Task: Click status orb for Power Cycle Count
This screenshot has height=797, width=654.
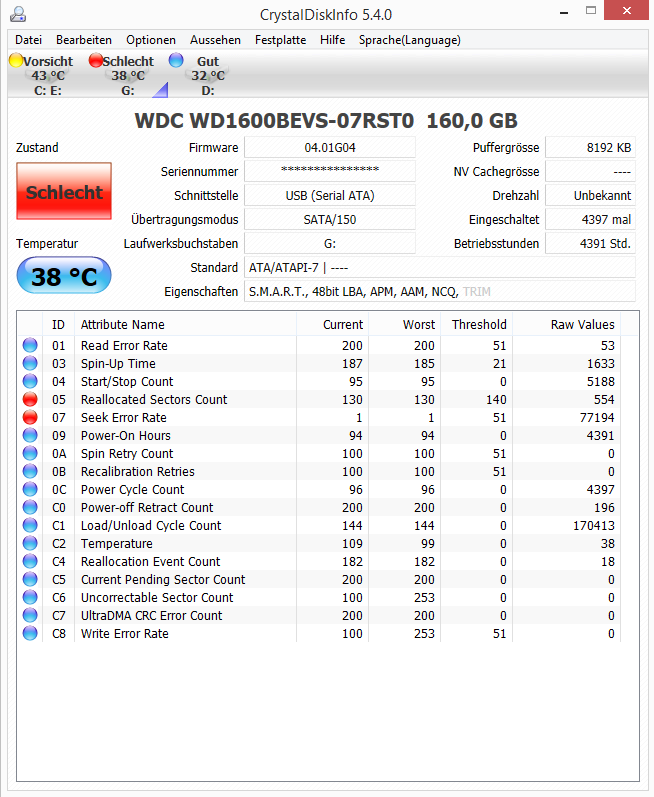Action: click(30, 489)
